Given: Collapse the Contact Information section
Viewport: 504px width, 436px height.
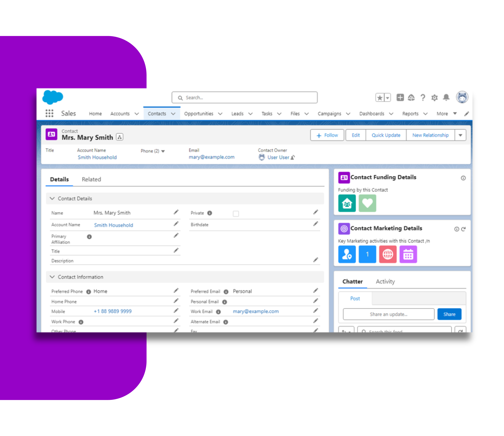Looking at the screenshot, I should 52,277.
